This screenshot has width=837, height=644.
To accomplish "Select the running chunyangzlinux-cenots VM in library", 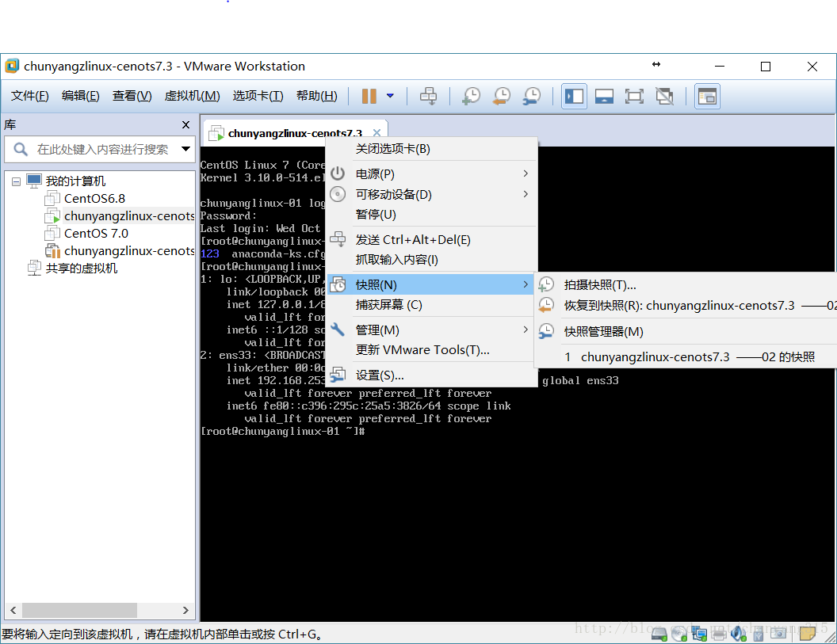I will pos(129,216).
